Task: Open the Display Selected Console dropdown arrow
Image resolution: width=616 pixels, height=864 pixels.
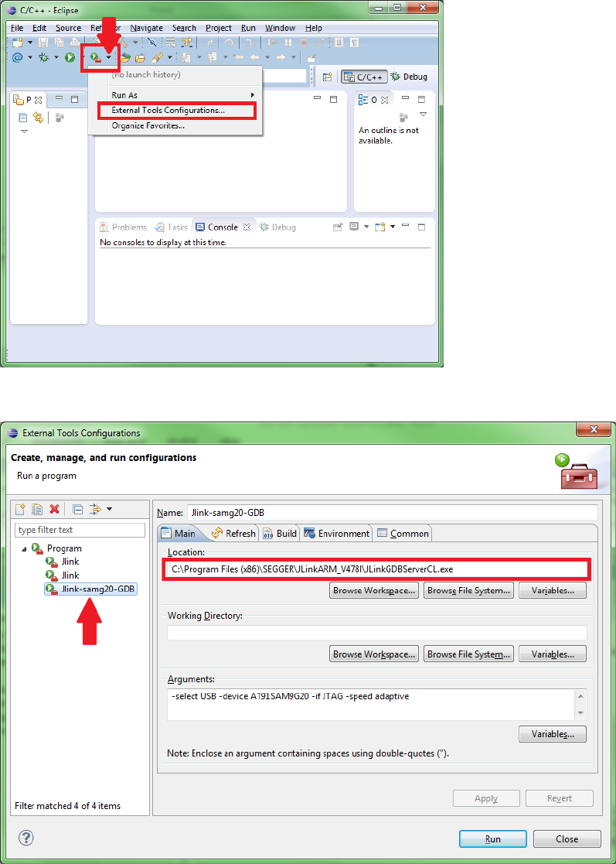Action: pyautogui.click(x=366, y=227)
